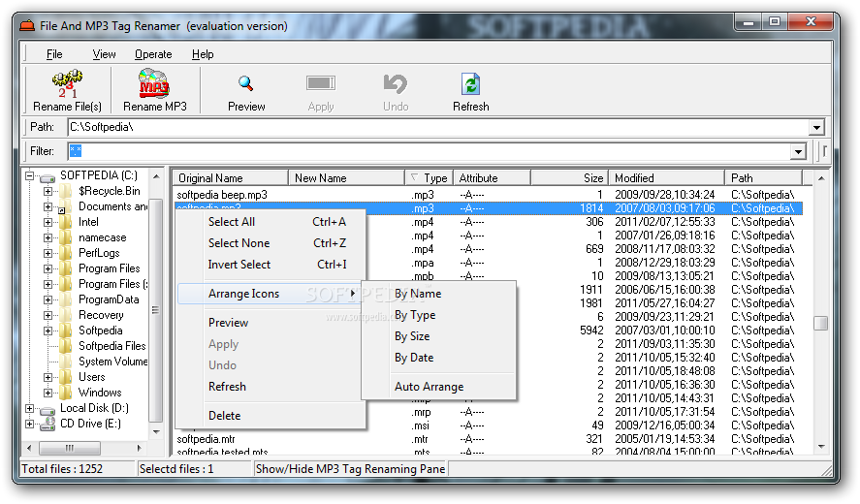Click the Users folder icon
860x504 pixels.
66,377
